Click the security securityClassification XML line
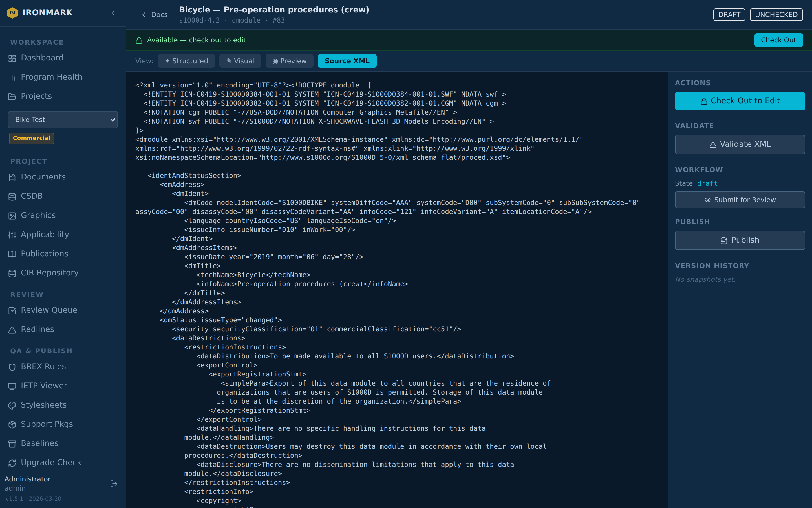This screenshot has height=508, width=812. point(316,329)
